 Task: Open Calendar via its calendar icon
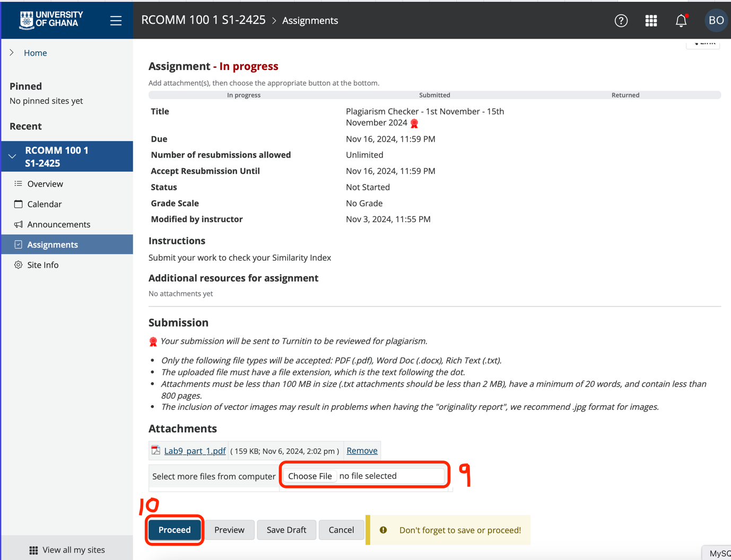[x=18, y=204]
